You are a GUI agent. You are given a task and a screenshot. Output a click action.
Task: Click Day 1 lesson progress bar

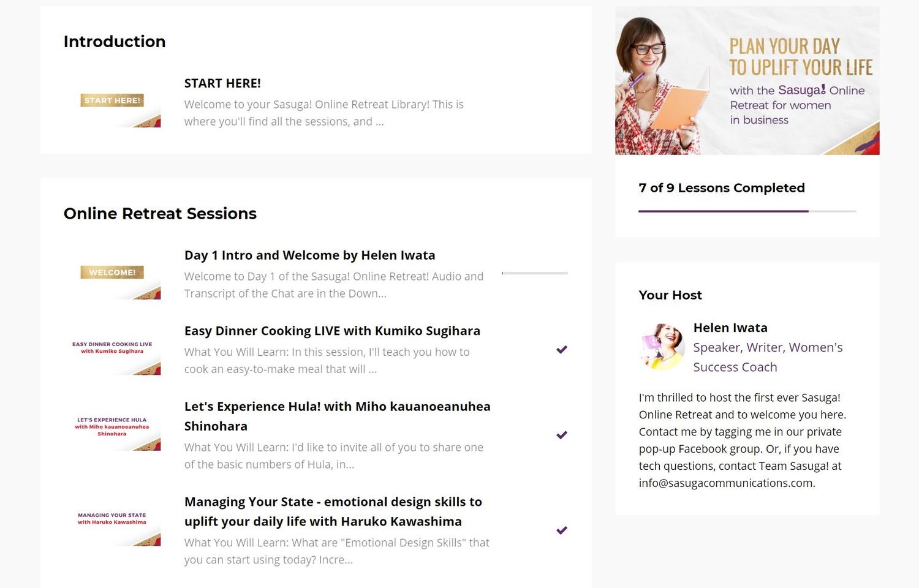535,273
